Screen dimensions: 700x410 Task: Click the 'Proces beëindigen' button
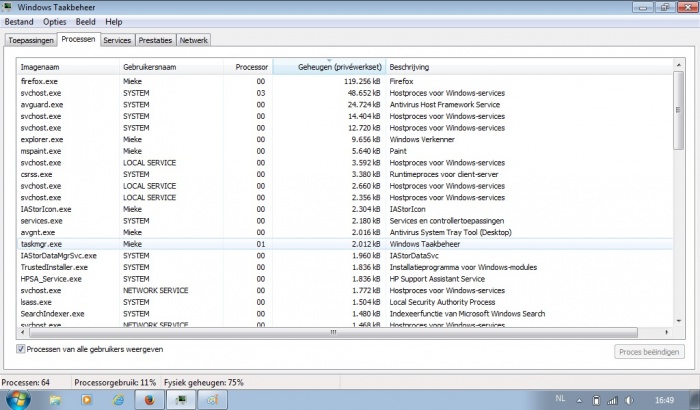649,352
